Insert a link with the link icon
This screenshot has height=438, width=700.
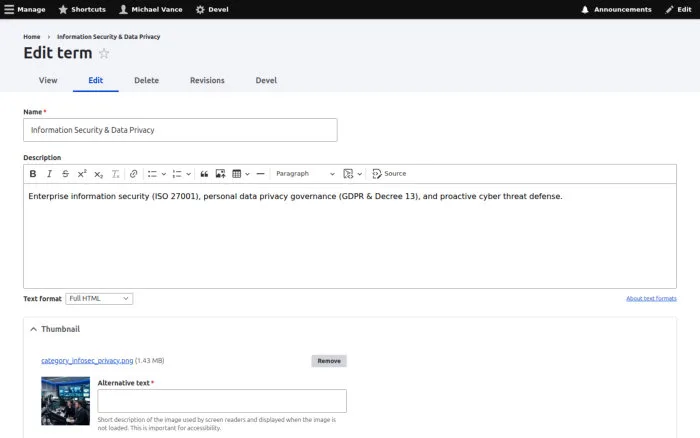coord(133,174)
